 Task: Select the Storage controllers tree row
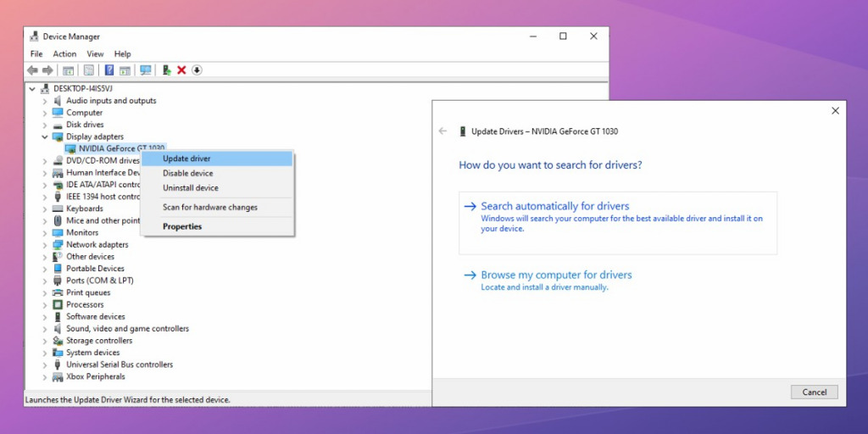click(99, 341)
